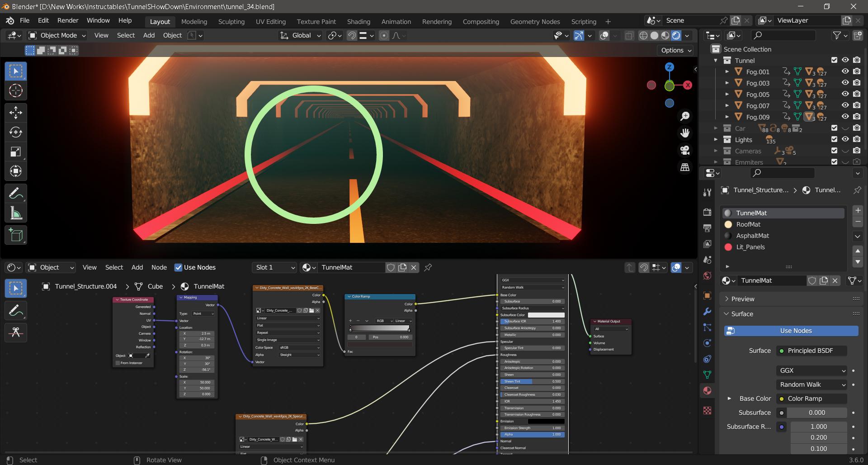
Task: Select the Annotate tool in 3D viewport
Action: pos(16,194)
